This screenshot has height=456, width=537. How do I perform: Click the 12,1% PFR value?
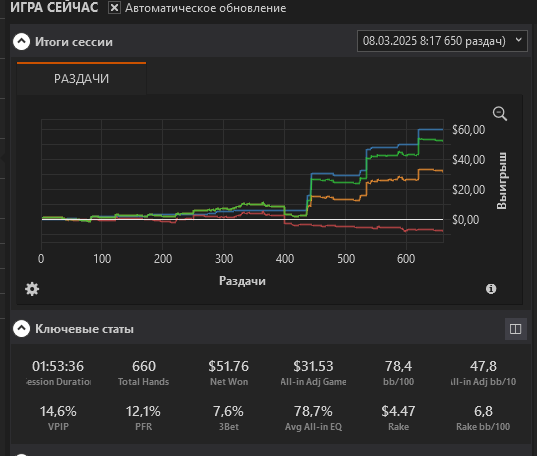143,411
